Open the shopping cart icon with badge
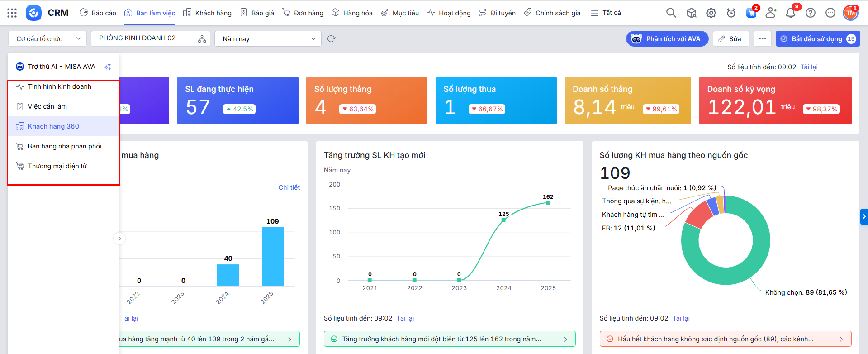The height and width of the screenshot is (354, 868). click(751, 13)
